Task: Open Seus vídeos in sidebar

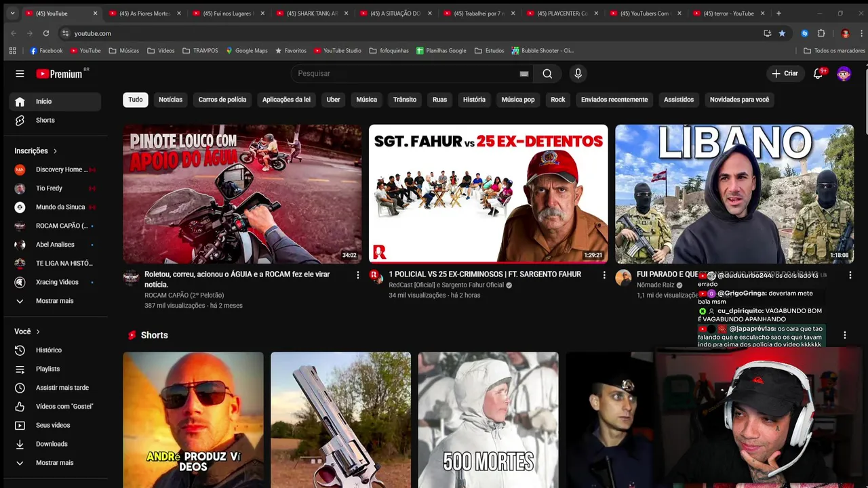Action: pyautogui.click(x=55, y=425)
